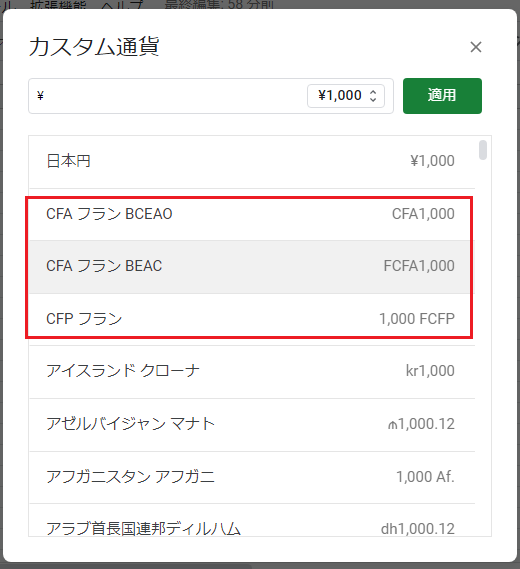Image resolution: width=520 pixels, height=569 pixels.
Task: Pick アラブ首長国連邦ディルハム from the list
Action: tap(252, 520)
